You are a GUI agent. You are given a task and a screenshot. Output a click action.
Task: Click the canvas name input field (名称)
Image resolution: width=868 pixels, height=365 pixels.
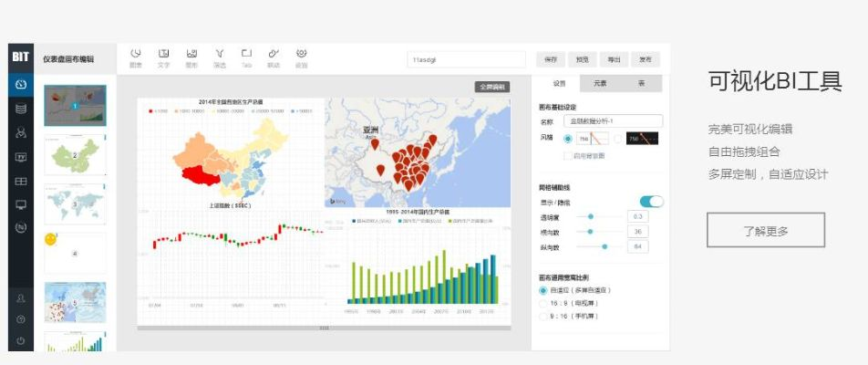point(612,120)
